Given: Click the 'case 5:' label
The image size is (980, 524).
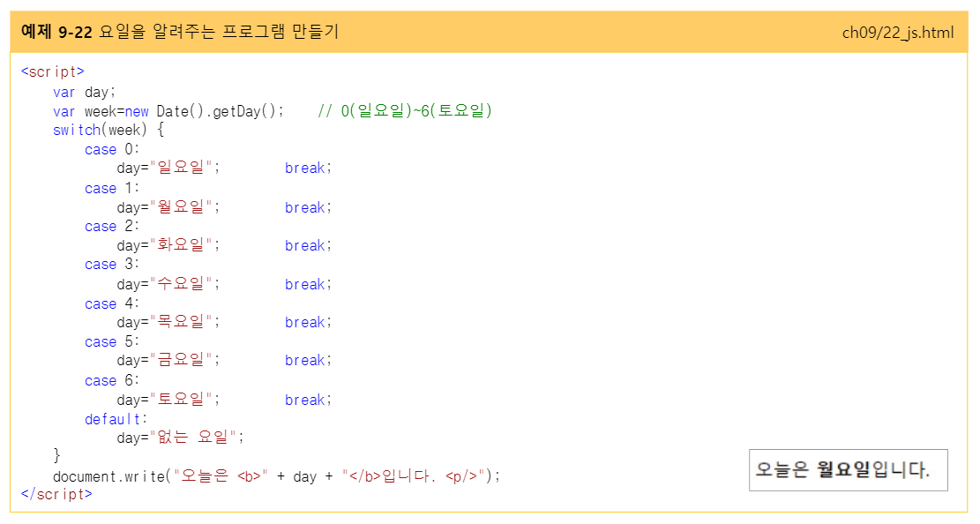Looking at the screenshot, I should point(112,342).
